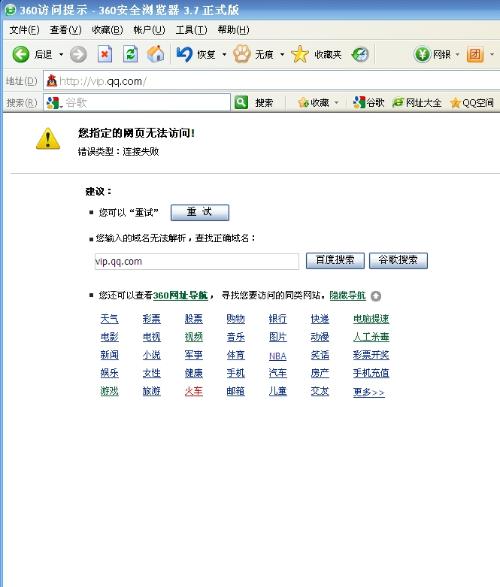Refresh the page using the green arrows icon
This screenshot has height=587, width=500.
pyautogui.click(x=130, y=55)
